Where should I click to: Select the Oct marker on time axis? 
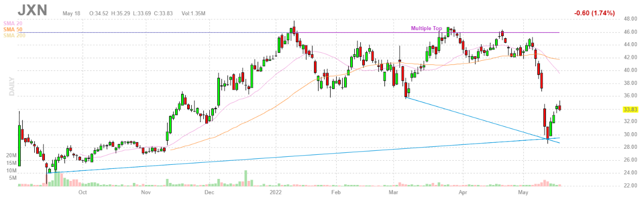(x=83, y=192)
